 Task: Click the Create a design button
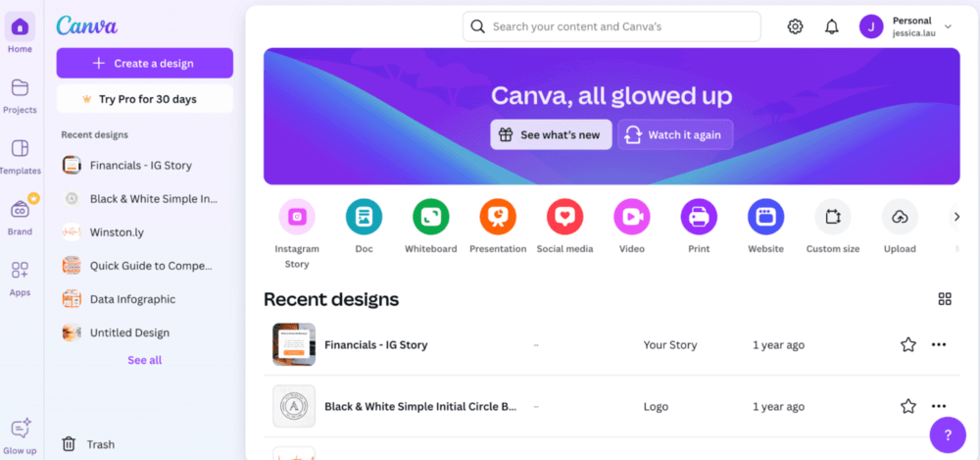(x=144, y=63)
